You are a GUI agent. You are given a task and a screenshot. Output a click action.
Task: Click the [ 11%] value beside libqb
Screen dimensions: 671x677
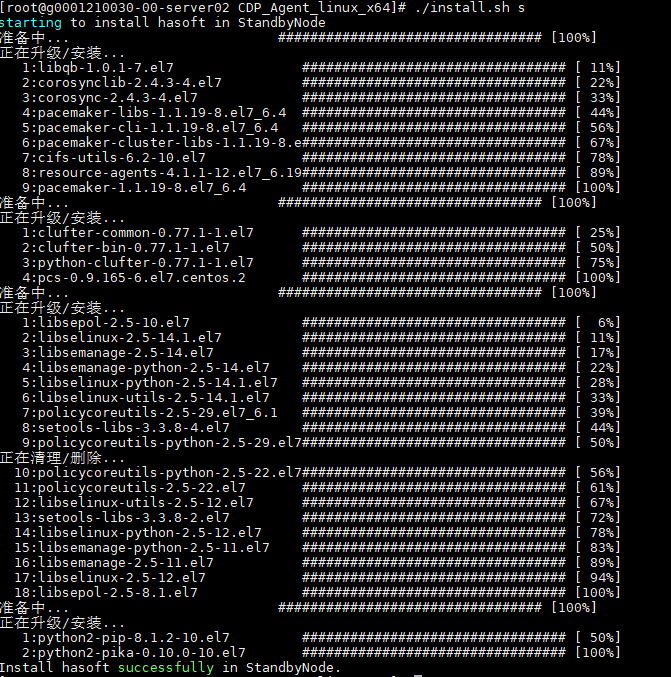(x=598, y=67)
